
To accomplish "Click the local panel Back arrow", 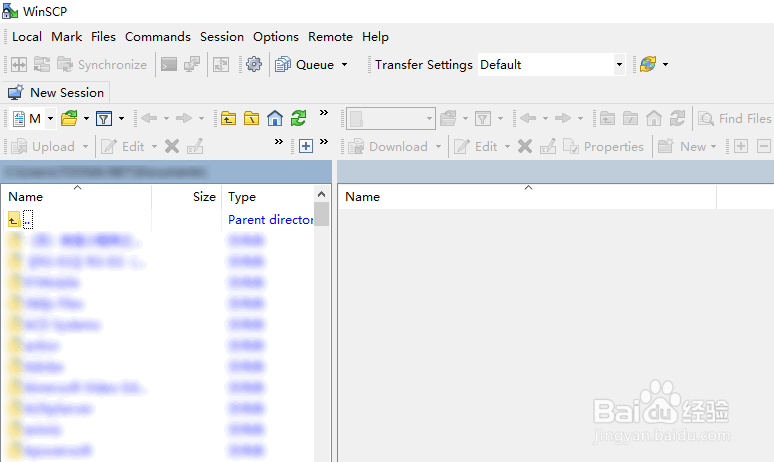I will (x=149, y=118).
